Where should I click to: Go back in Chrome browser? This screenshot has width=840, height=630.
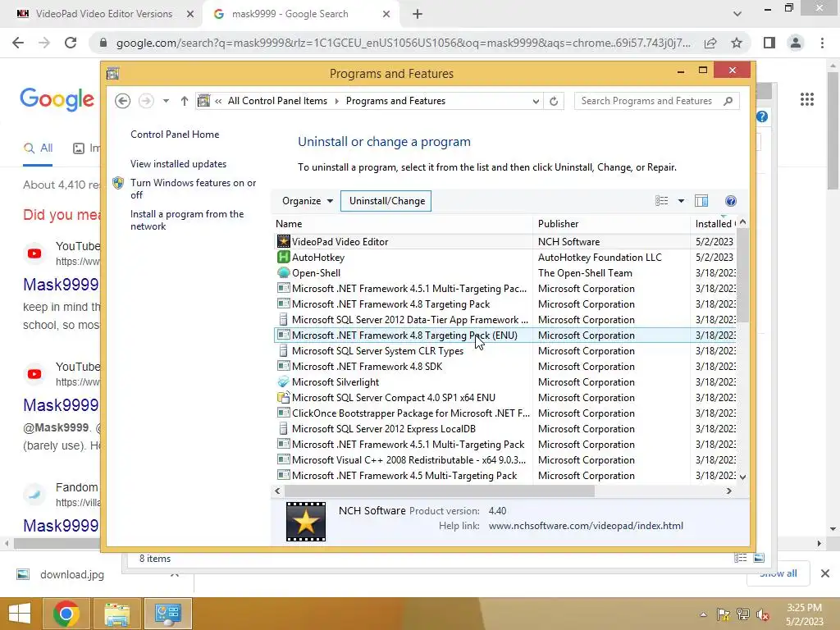[18, 43]
